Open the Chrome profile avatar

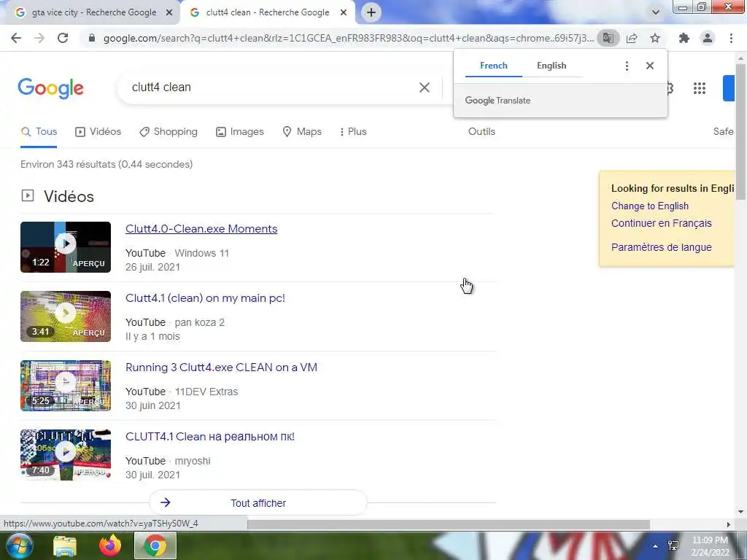click(x=708, y=38)
